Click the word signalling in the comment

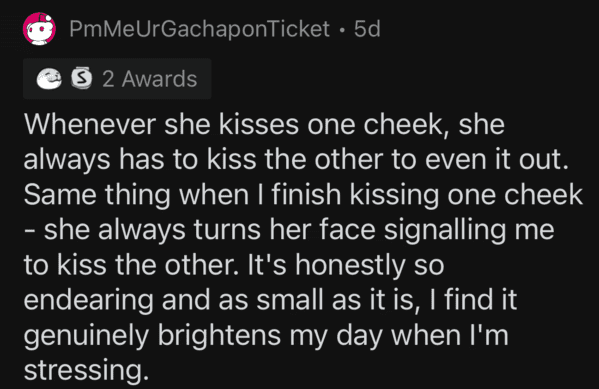[445, 230]
